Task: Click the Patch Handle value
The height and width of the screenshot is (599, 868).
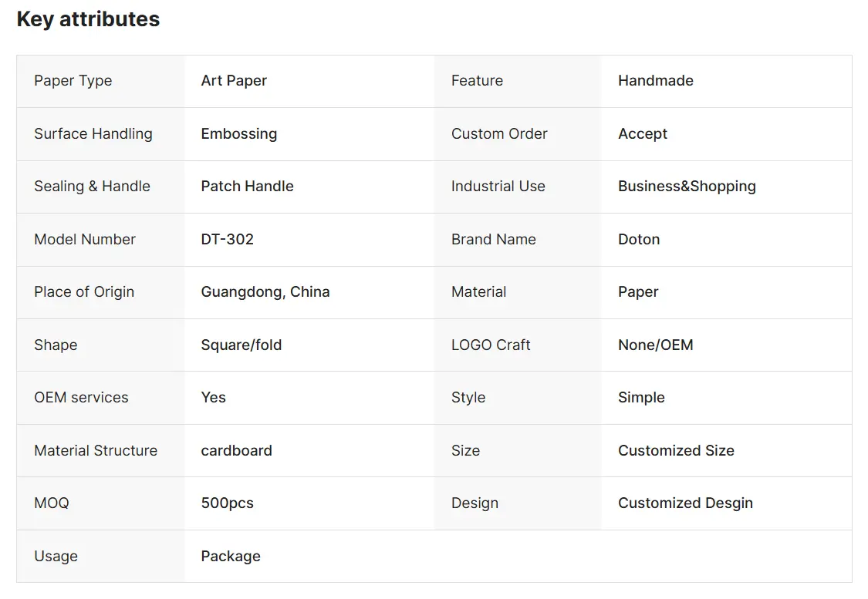Action: click(247, 187)
